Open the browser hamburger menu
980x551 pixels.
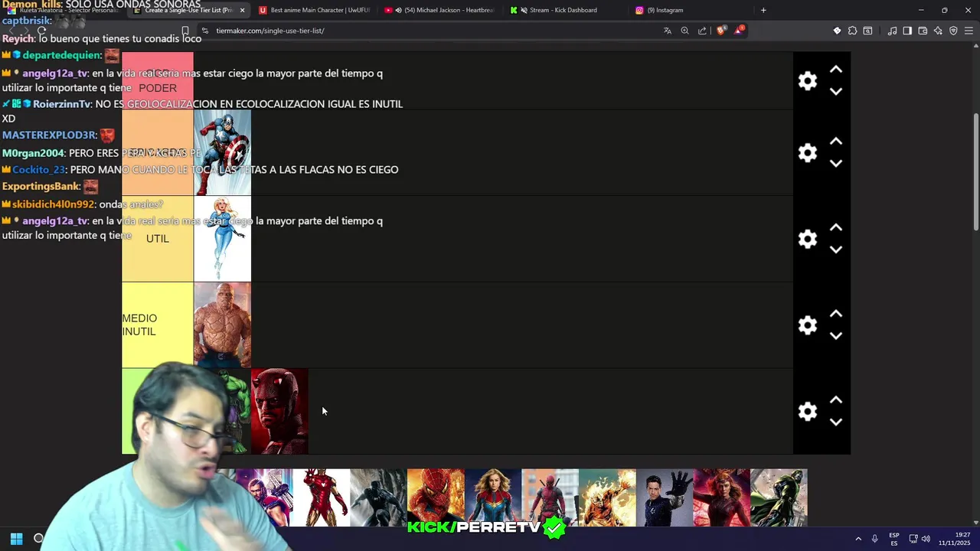click(x=969, y=31)
